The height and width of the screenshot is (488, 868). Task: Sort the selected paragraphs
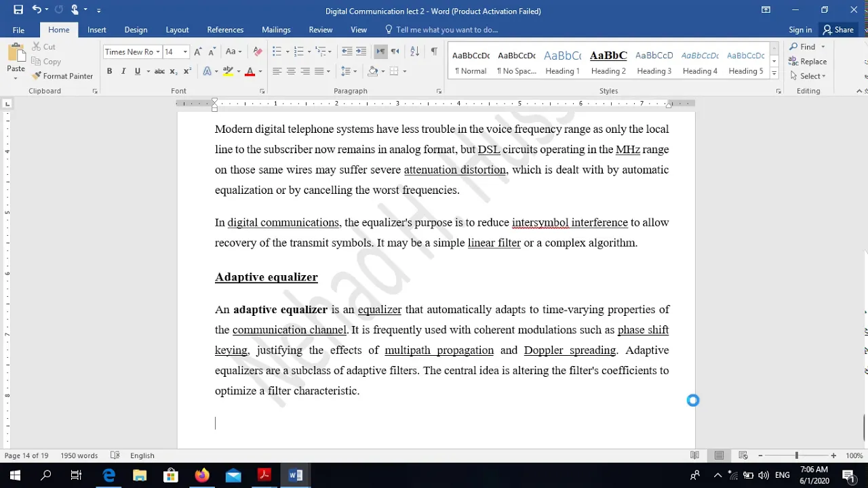point(415,52)
